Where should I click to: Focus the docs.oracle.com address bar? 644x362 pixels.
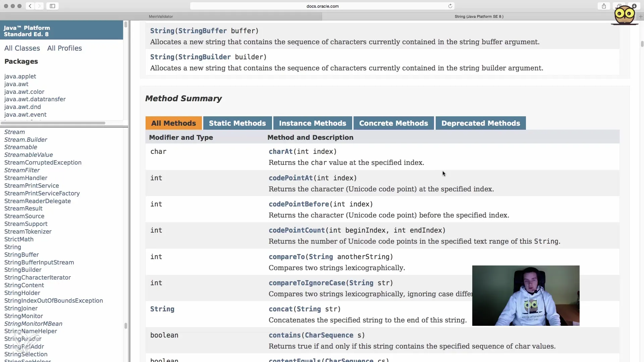(322, 6)
